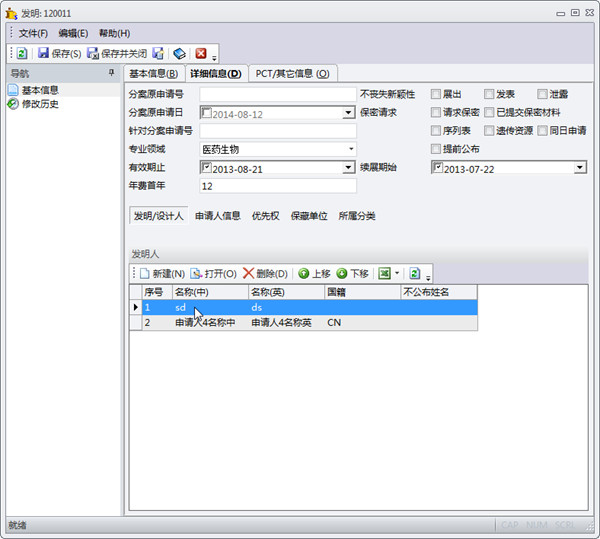Check the 请求保密 checkbox
The image size is (600, 539).
(x=435, y=112)
